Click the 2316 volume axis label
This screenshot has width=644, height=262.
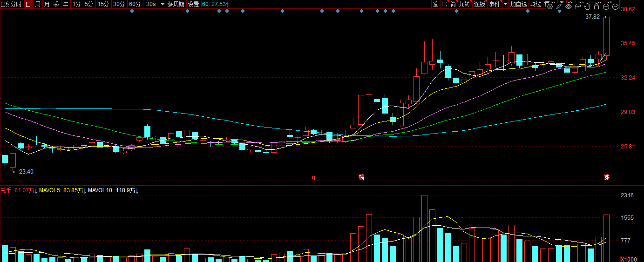pyautogui.click(x=628, y=195)
